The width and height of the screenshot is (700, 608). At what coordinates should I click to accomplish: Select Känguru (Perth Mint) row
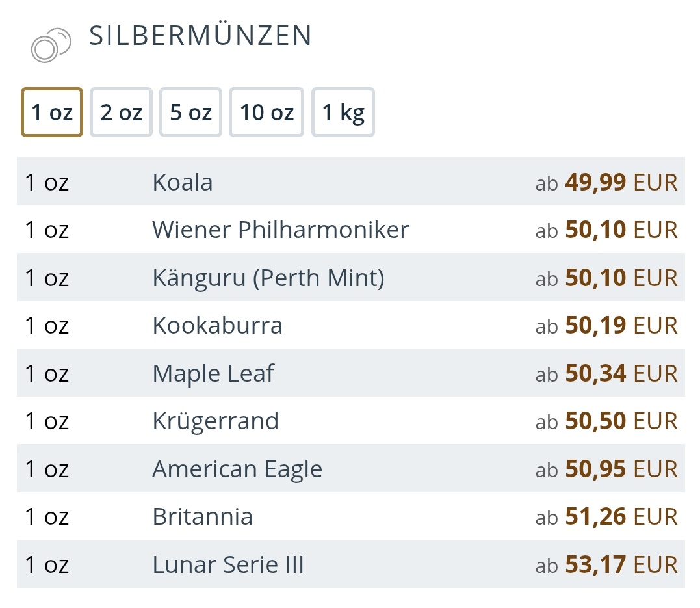coord(268,278)
